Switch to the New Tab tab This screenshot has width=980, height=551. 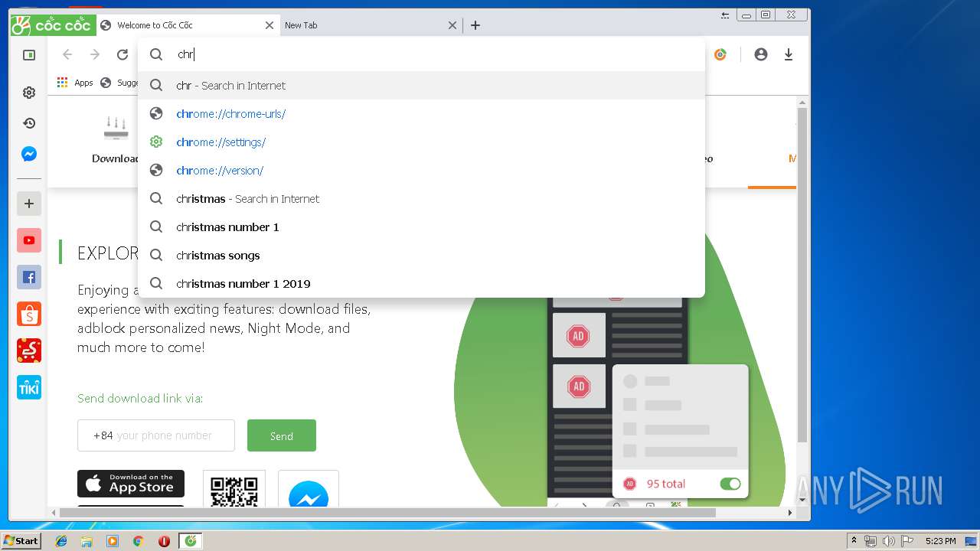[371, 25]
